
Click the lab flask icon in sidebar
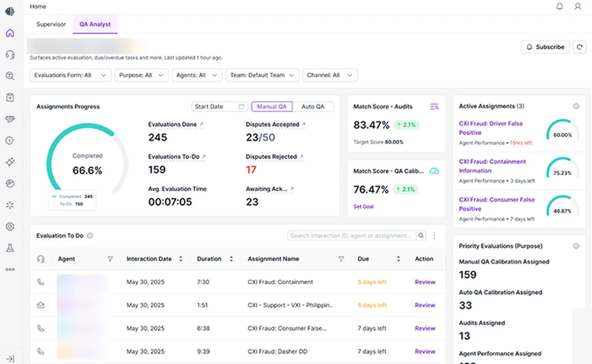(x=10, y=248)
